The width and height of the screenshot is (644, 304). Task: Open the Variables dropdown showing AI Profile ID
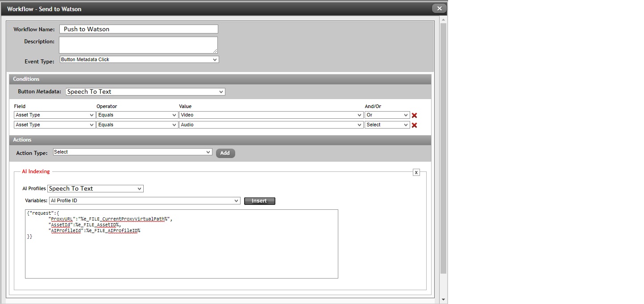click(x=145, y=201)
